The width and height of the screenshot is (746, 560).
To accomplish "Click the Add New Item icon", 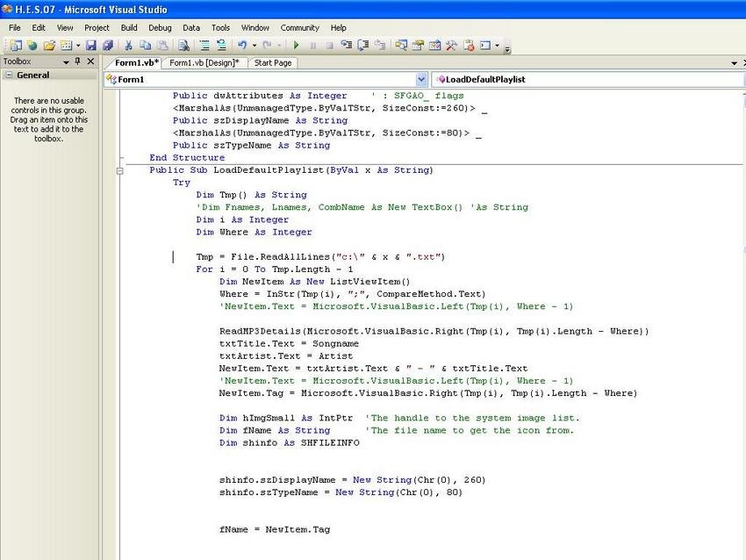I will [67, 46].
